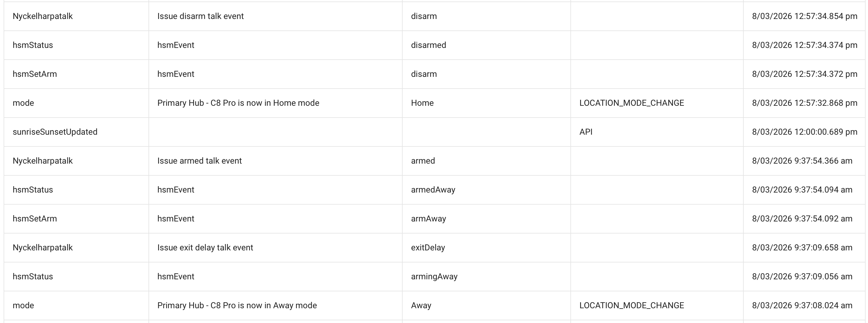This screenshot has width=868, height=323.
Task: Click the timestamp 12:00:00.689 pm
Action: click(805, 132)
